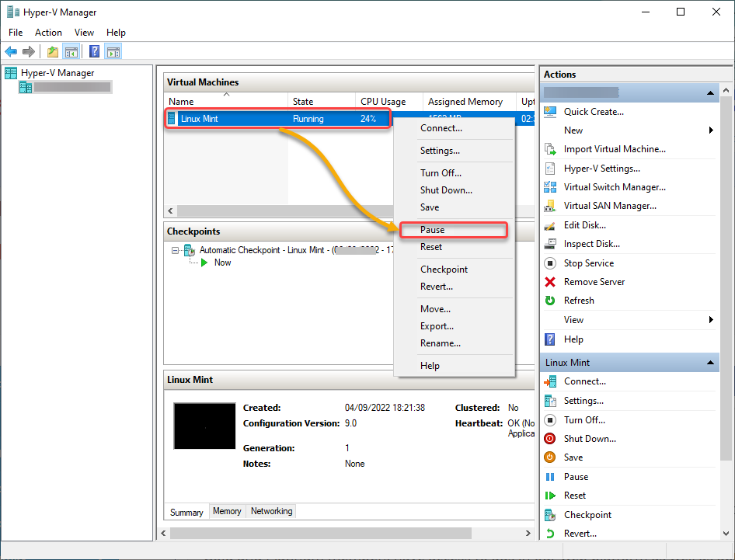735x560 pixels.
Task: Choose Connect... from the context menu
Action: point(454,128)
